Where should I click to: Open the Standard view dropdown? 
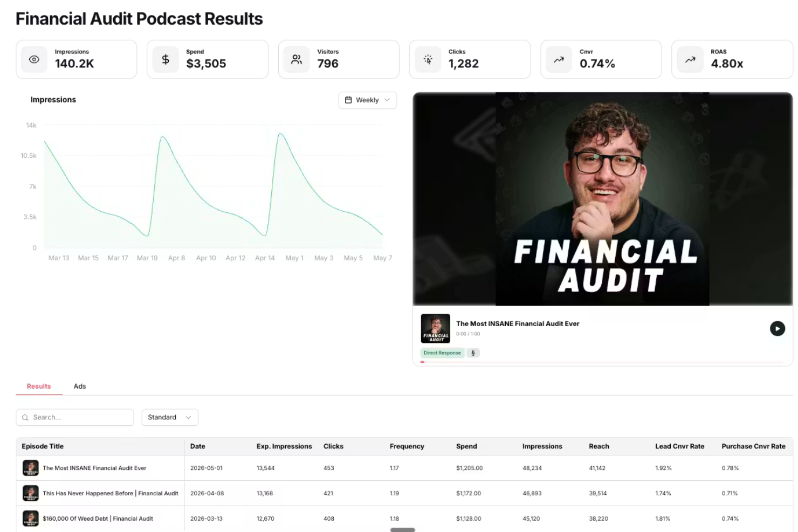170,417
